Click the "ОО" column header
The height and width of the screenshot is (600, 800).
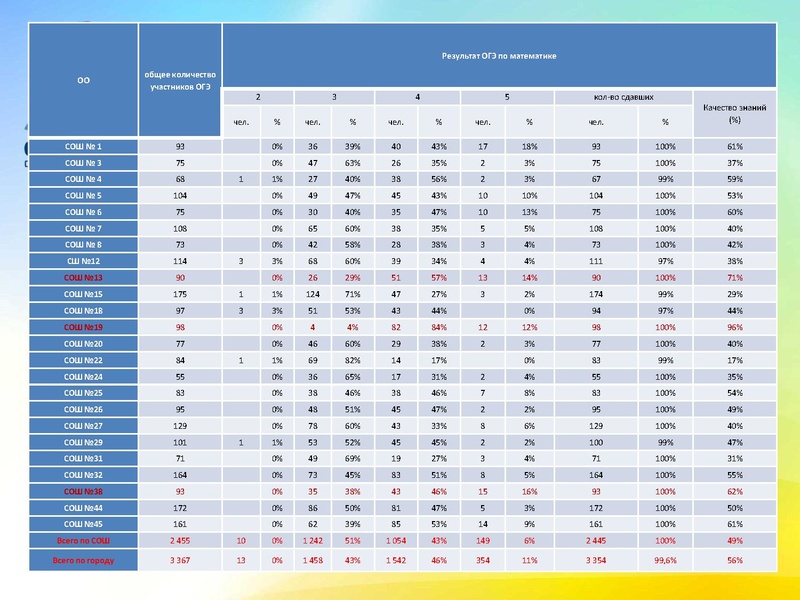pyautogui.click(x=82, y=80)
